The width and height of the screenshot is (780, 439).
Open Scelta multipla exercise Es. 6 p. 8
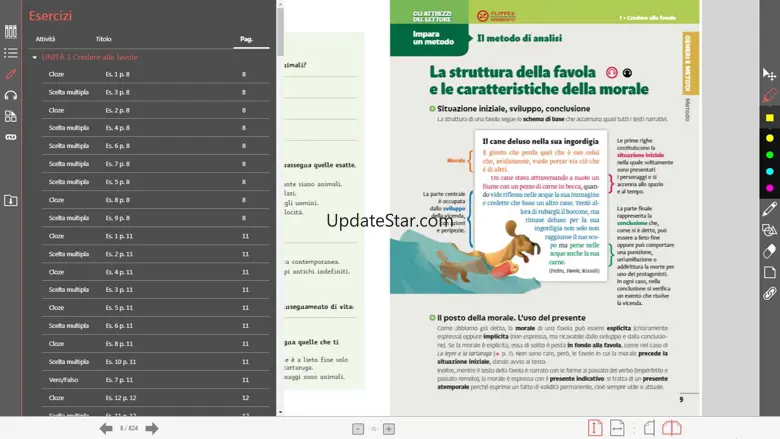(x=156, y=146)
